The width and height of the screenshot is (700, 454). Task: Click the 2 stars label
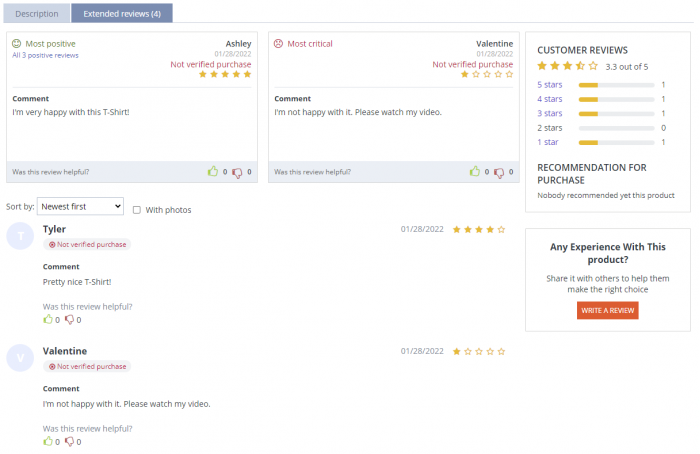550,128
